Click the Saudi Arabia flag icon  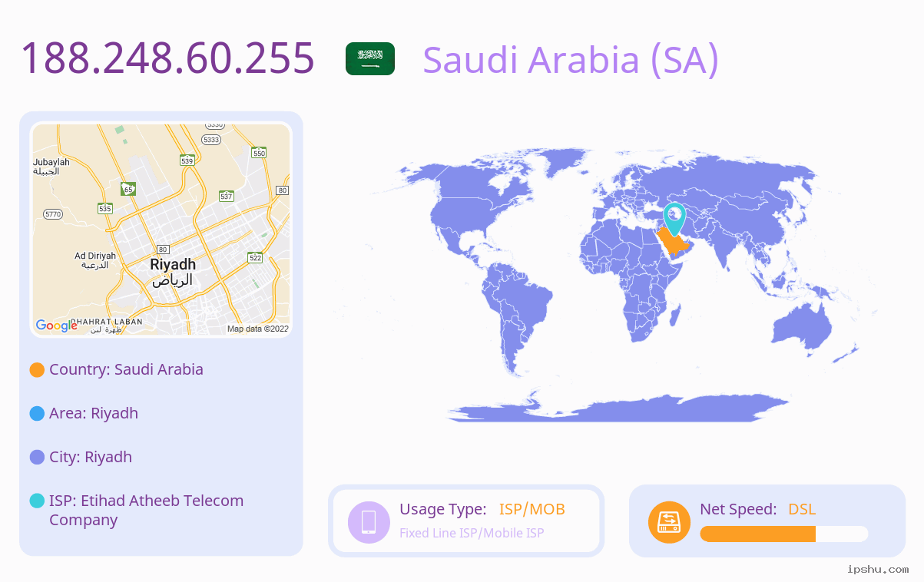click(x=370, y=59)
